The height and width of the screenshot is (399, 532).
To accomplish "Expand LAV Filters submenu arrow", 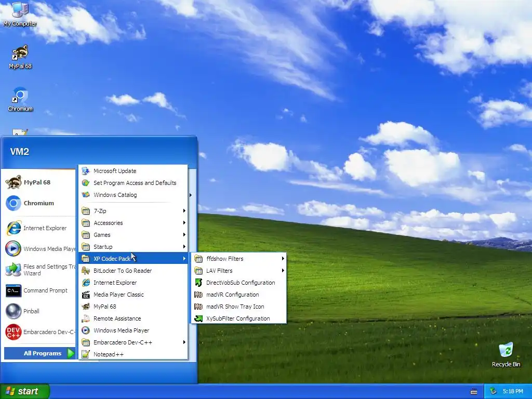I will point(283,270).
